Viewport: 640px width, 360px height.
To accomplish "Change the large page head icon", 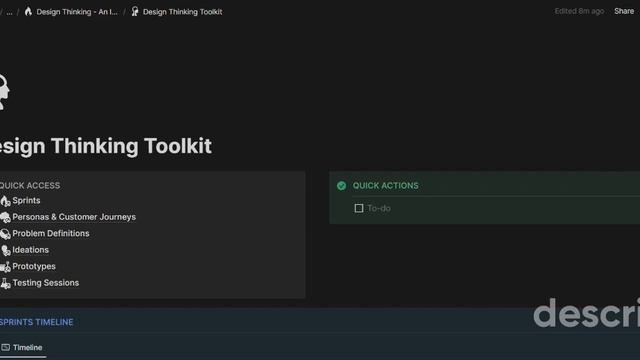I will pos(4,92).
